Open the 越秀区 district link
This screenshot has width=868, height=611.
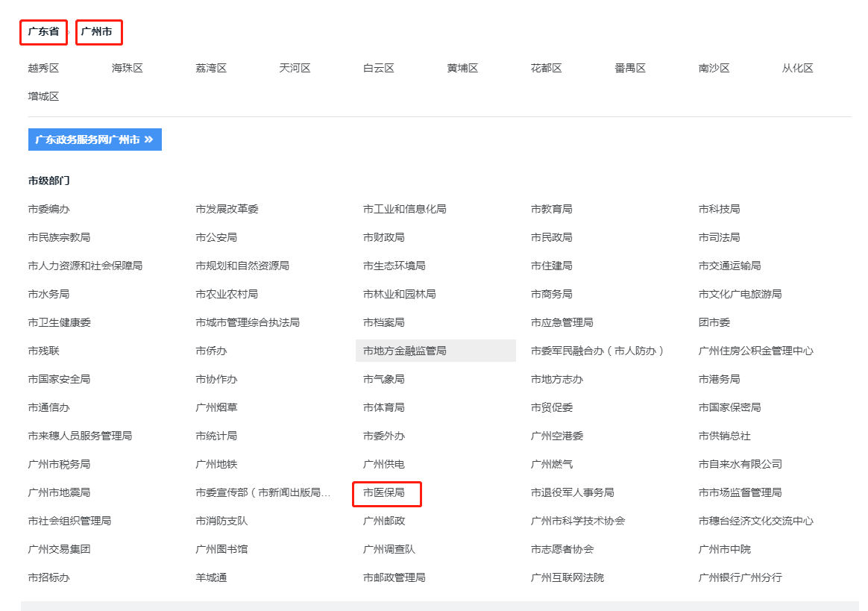(43, 68)
